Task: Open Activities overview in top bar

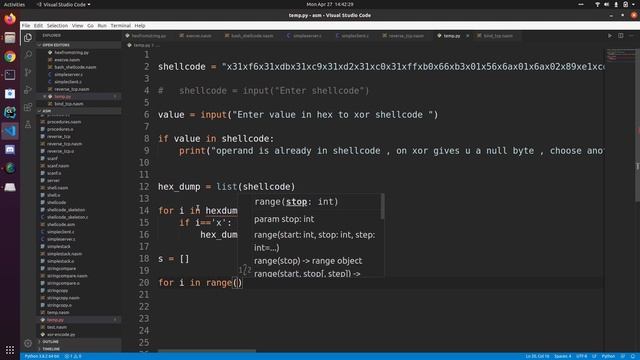Action: (14, 4)
